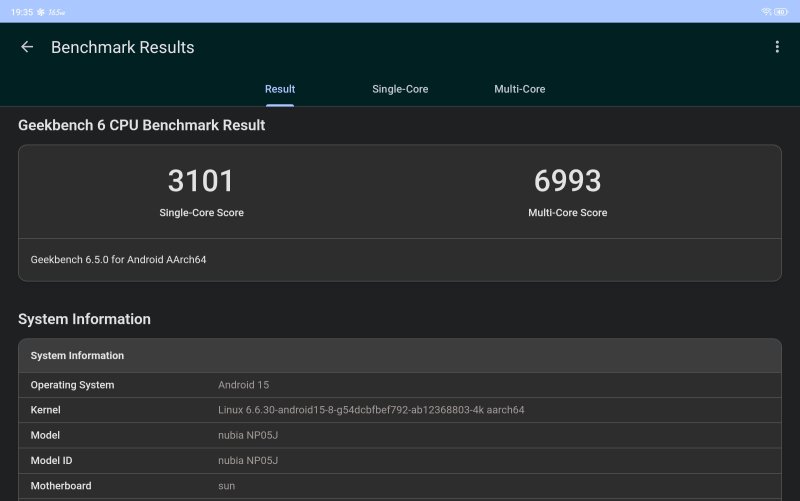Image resolution: width=800 pixels, height=501 pixels.
Task: Tap the Wi-Fi status icon
Action: click(x=766, y=11)
